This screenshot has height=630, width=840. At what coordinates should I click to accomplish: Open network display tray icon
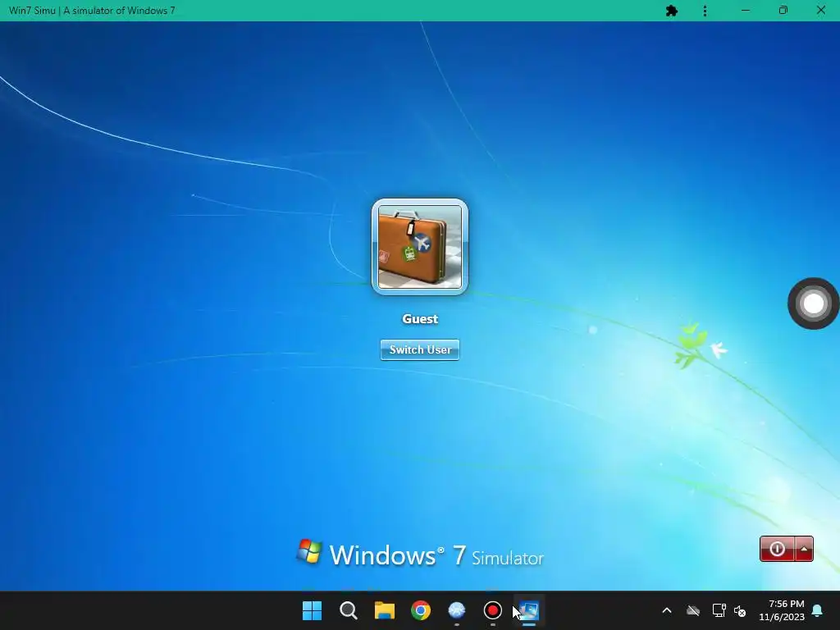(x=719, y=610)
